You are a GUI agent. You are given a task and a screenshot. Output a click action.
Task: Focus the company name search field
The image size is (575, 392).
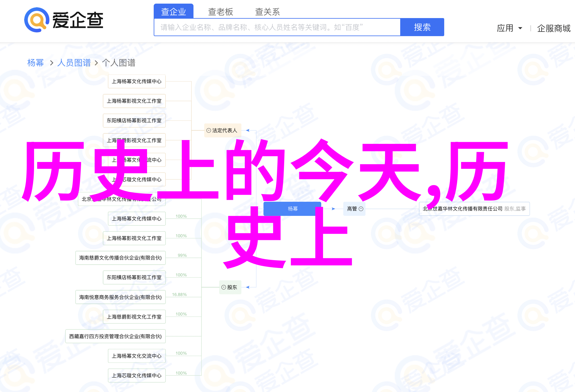pos(277,27)
